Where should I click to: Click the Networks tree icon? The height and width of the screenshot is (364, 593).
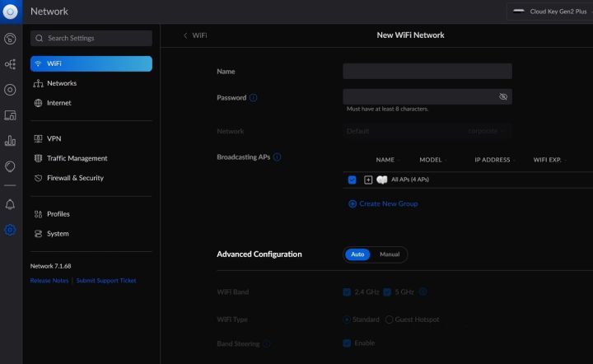coord(38,83)
